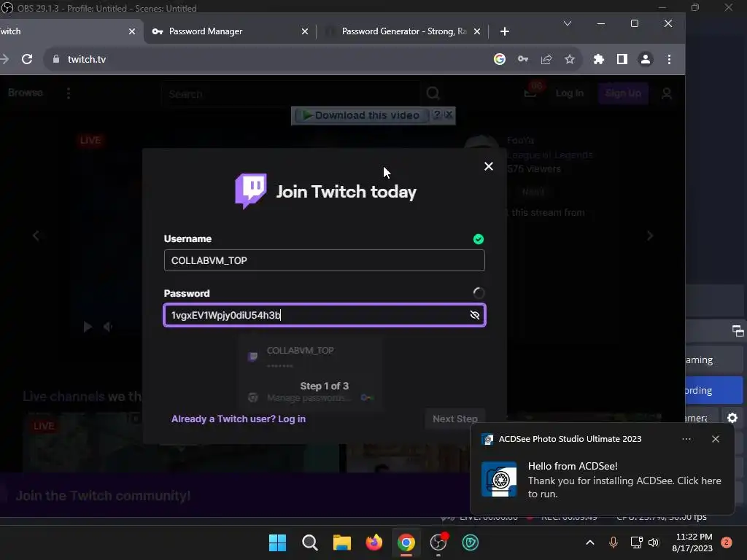The width and height of the screenshot is (747, 560).
Task: Open help on the download video bar
Action: (x=436, y=114)
